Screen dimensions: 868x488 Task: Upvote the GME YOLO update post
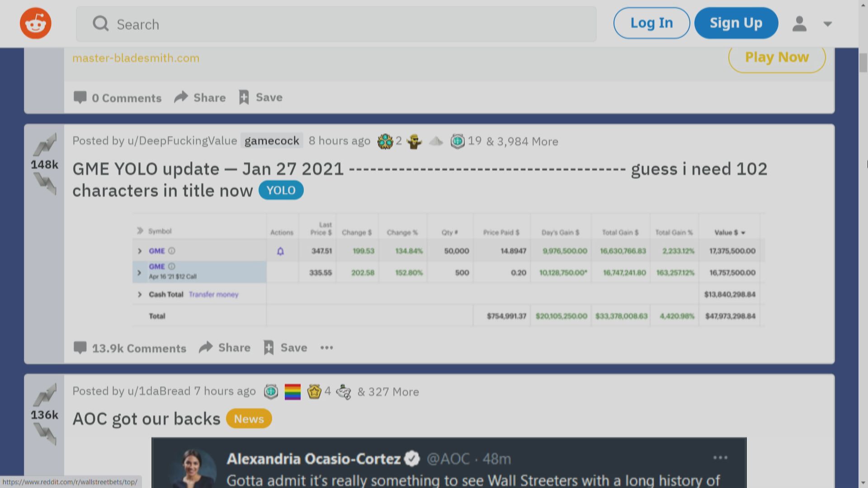[45, 145]
